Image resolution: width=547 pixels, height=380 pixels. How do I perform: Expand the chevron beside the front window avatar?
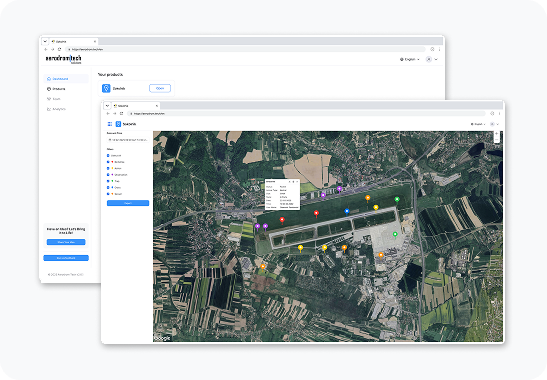(497, 124)
